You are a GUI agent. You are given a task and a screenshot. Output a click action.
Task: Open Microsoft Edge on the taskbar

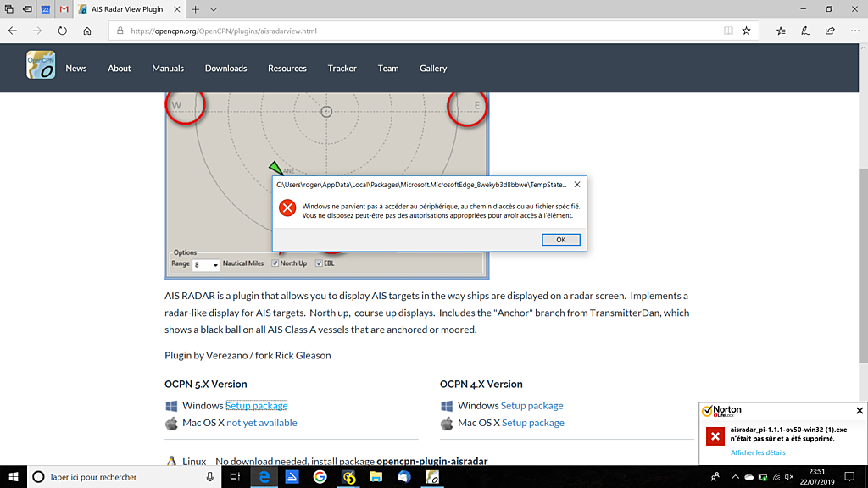tap(264, 476)
